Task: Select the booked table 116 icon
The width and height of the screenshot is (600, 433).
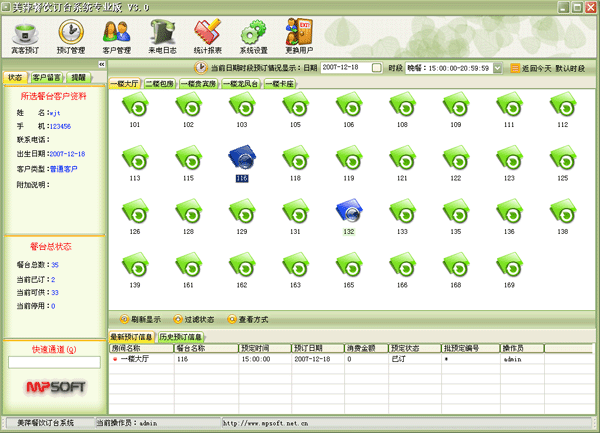Action: pyautogui.click(x=241, y=156)
